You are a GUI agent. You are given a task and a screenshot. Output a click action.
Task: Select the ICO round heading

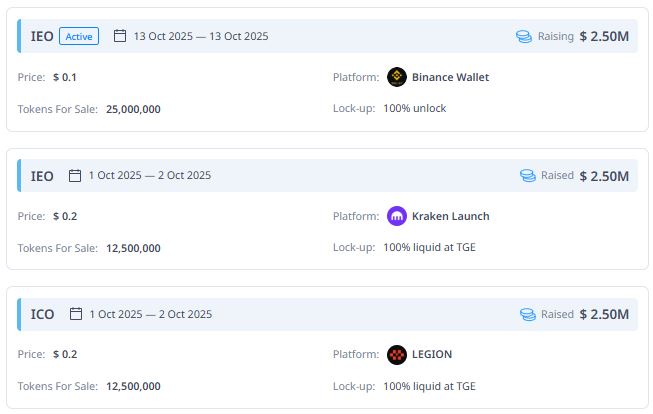(x=43, y=314)
